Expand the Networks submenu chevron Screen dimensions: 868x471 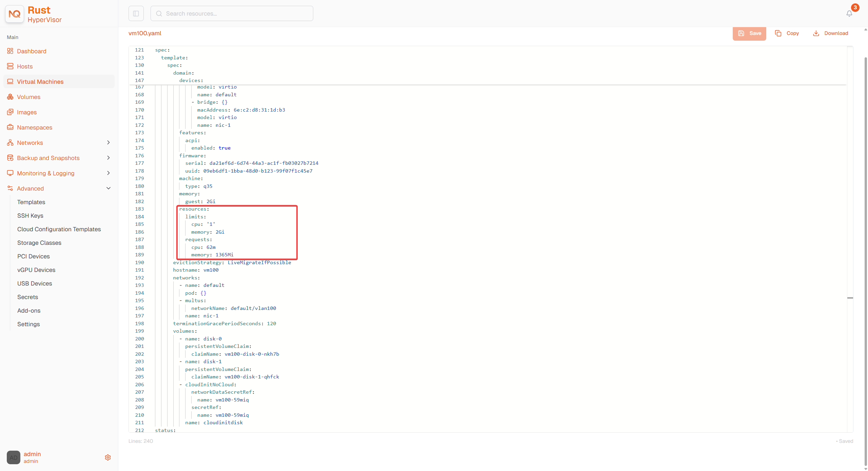[108, 142]
